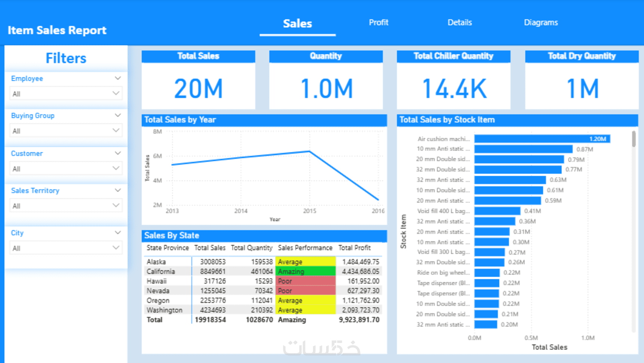This screenshot has height=363, width=644.
Task: Open the Employee 'All' dropdown
Action: (66, 94)
